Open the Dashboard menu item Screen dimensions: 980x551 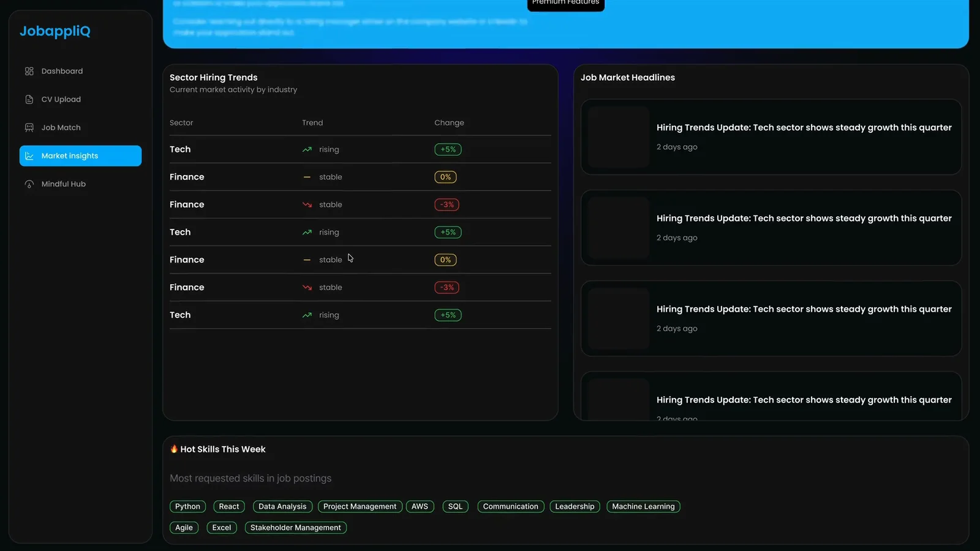tap(80, 71)
